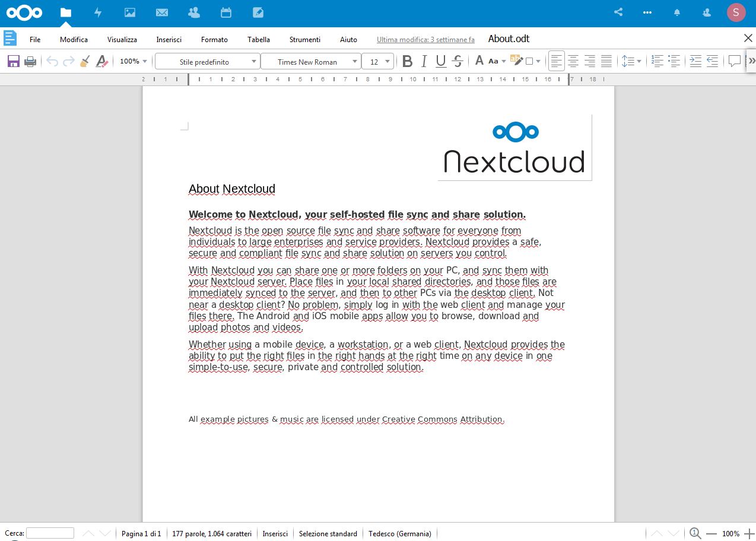
Task: Open font color tool (letter A)
Action: 479,61
